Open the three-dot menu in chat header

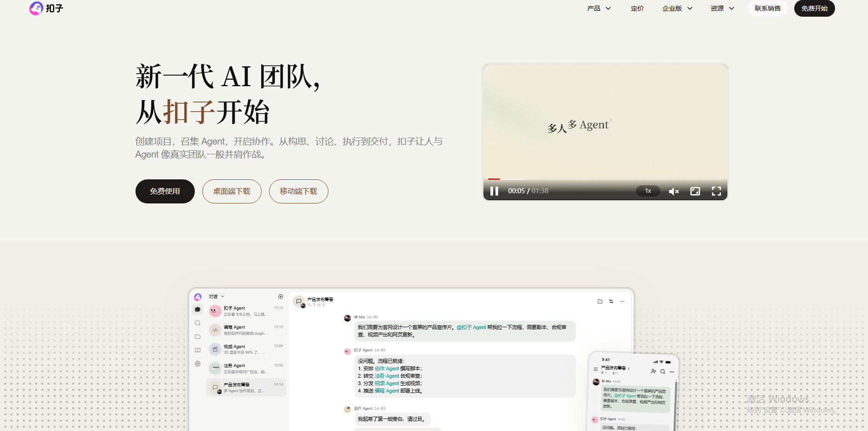tap(623, 301)
